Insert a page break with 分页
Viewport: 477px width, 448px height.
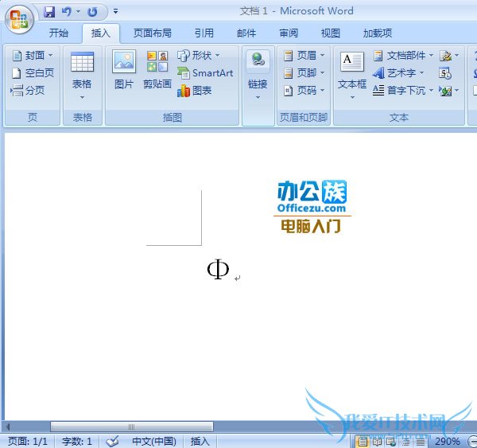pyautogui.click(x=28, y=91)
